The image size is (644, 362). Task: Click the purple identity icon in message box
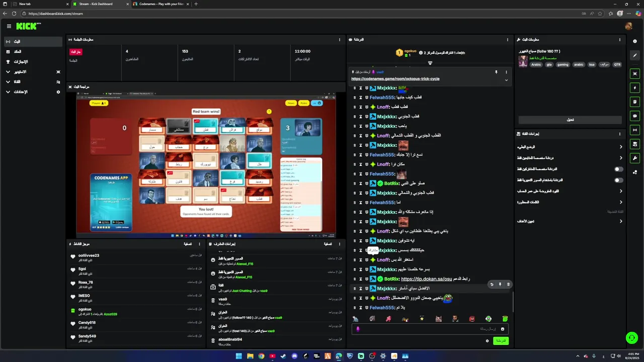(x=358, y=329)
